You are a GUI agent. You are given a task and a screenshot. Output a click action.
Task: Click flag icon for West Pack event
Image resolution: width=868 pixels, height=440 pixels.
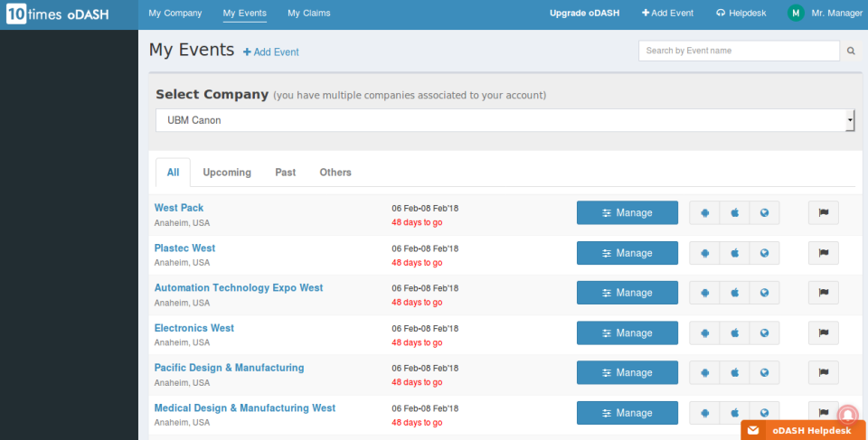[823, 213]
